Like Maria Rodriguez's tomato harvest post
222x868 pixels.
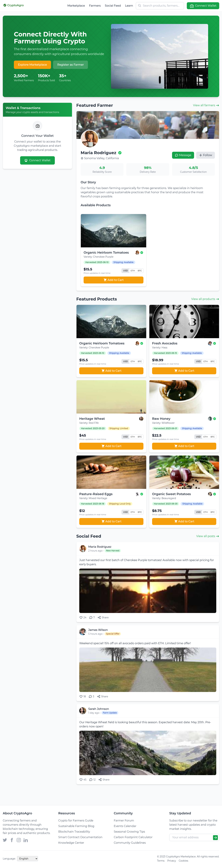click(81, 617)
